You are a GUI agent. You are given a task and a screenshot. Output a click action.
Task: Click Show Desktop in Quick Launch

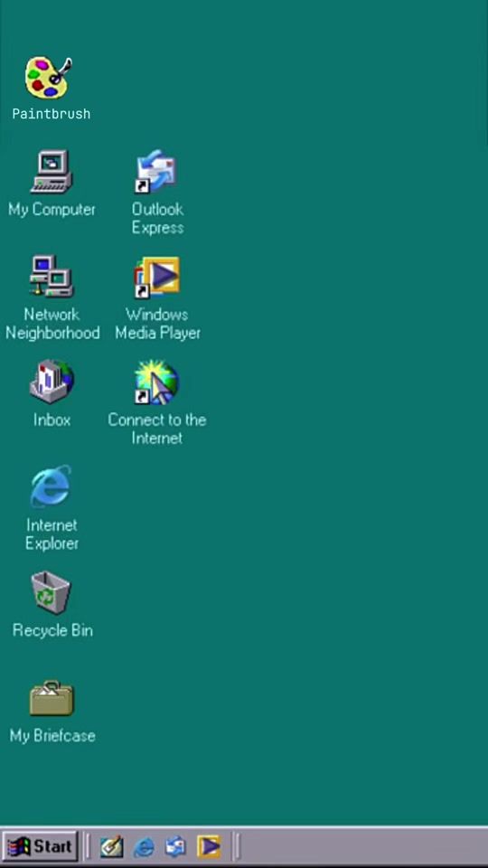tap(111, 846)
